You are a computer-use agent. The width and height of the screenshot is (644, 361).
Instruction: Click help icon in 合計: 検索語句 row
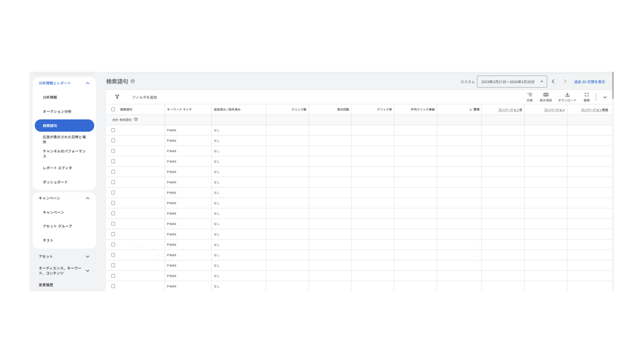click(136, 119)
